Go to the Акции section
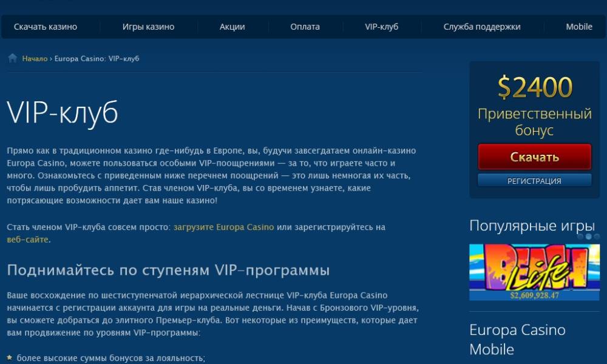Screen dimensions: 607x364 232,27
